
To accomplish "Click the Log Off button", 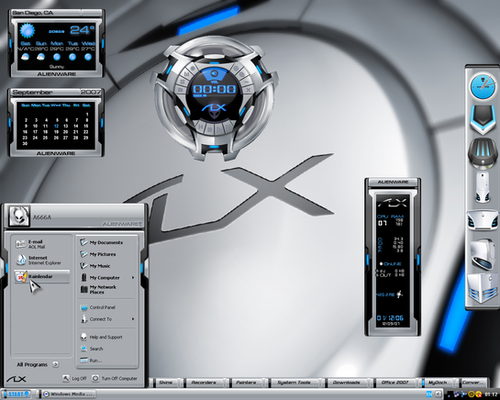I will [75, 378].
